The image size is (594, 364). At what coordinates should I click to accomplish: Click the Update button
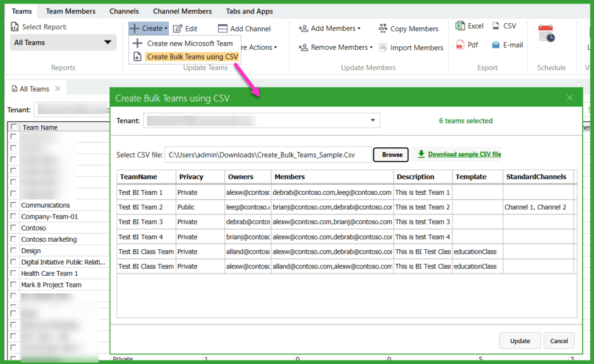520,341
